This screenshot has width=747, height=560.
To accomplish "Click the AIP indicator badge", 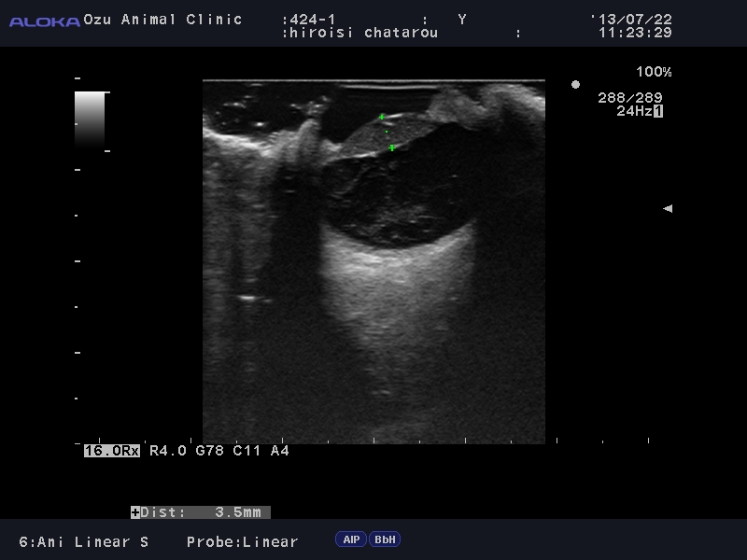I will coord(351,539).
